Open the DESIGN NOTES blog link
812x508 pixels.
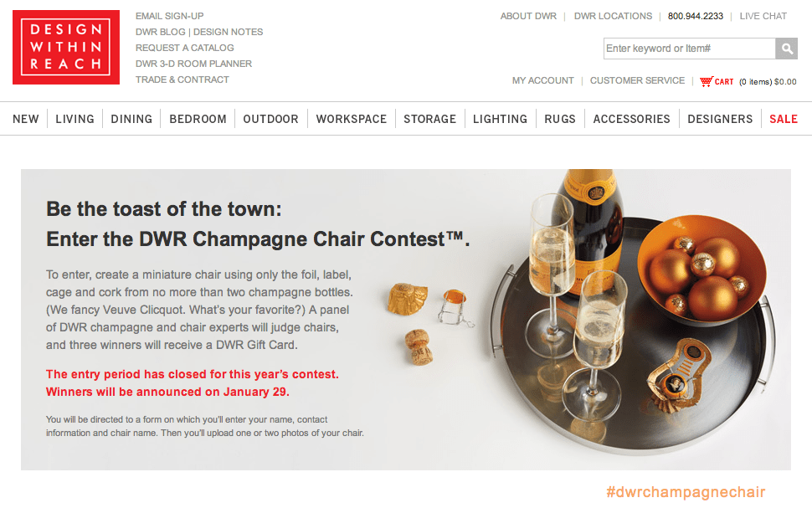228,32
